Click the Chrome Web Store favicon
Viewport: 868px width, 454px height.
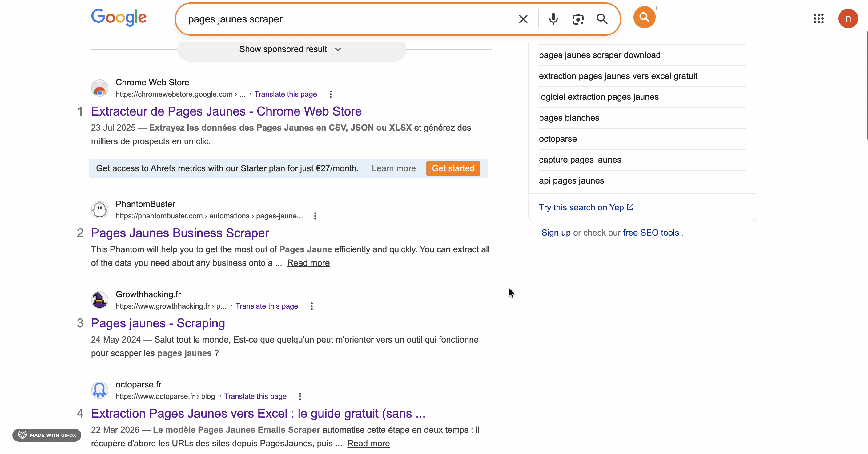[100, 88]
